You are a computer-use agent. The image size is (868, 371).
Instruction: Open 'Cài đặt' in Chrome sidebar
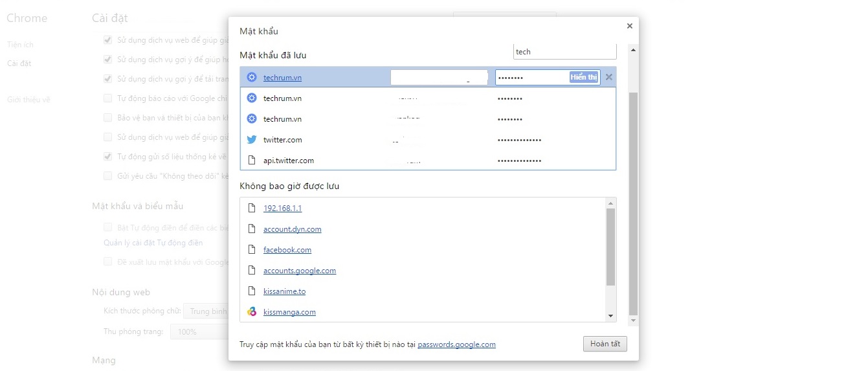[x=19, y=63]
